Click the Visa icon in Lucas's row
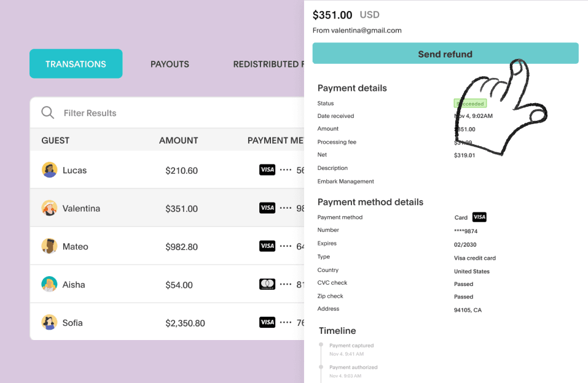The image size is (588, 383). [x=267, y=170]
